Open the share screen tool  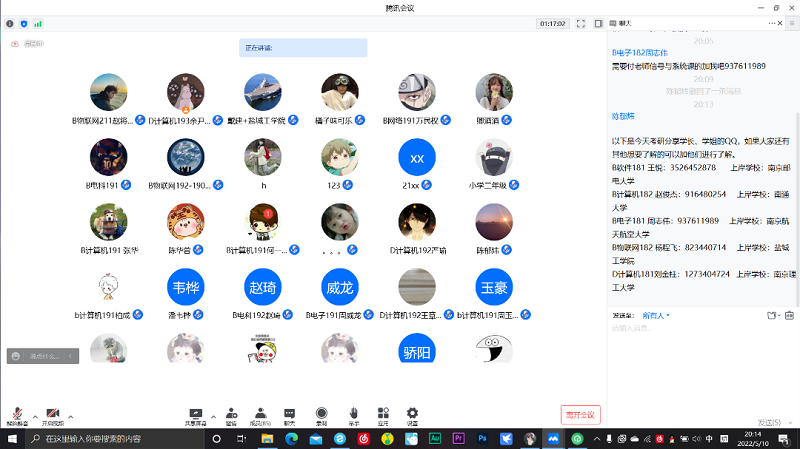tap(196, 413)
